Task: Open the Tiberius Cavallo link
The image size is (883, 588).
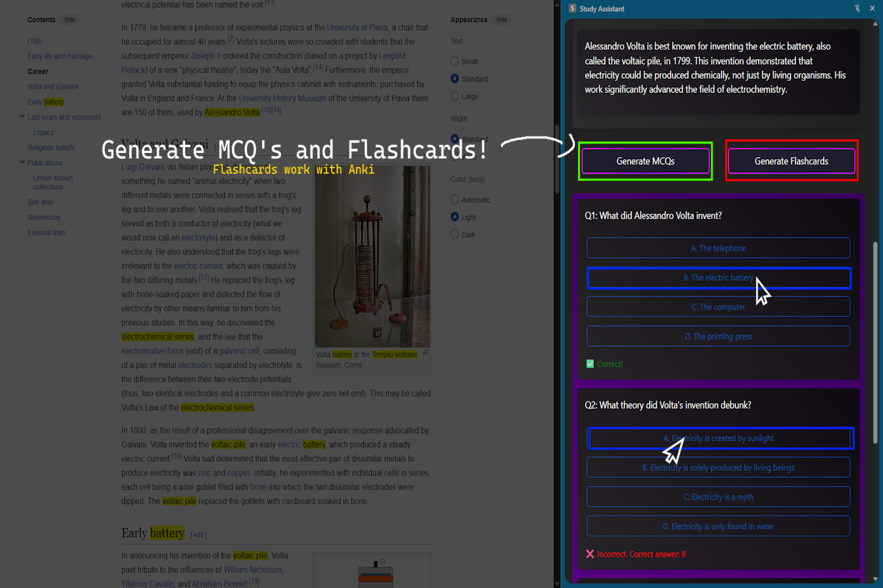Action: [147, 585]
